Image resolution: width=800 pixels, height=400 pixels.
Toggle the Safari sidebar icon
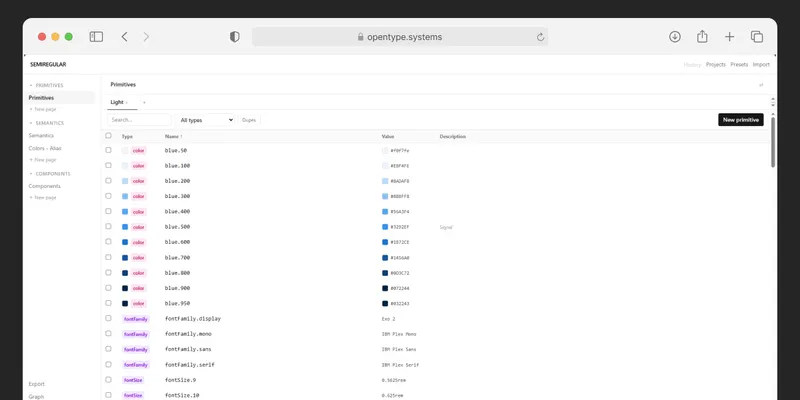[x=96, y=37]
